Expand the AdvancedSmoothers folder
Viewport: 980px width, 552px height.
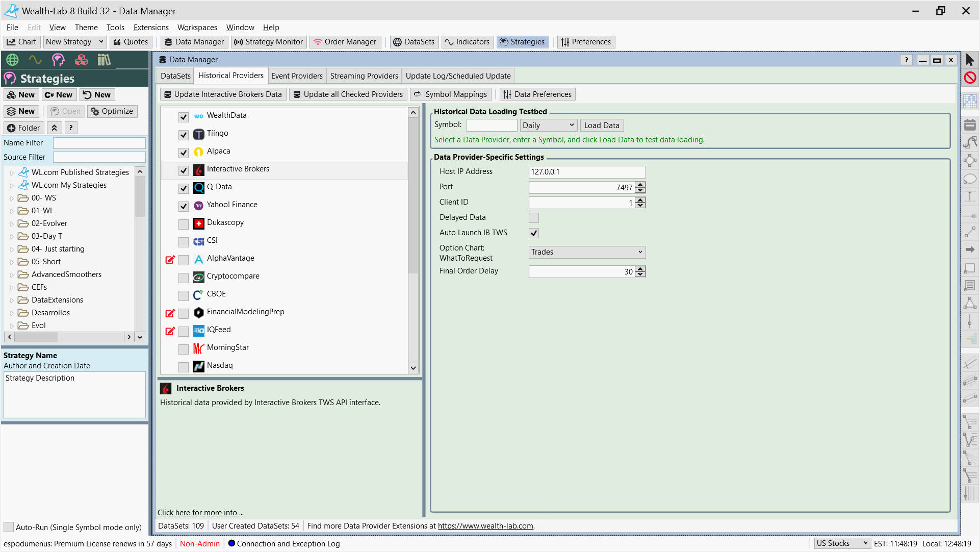12,275
